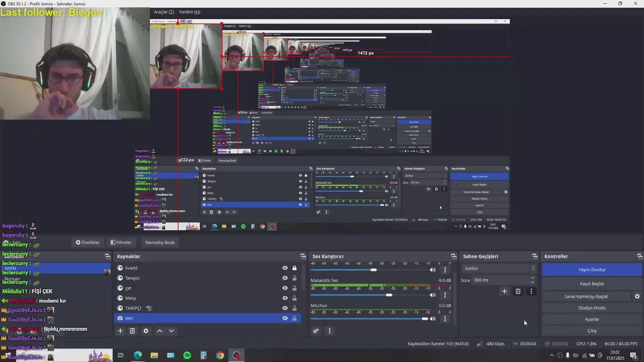Screen dimensions: 644x362
Task: Open Filtreler for the selected source
Action: click(121, 242)
